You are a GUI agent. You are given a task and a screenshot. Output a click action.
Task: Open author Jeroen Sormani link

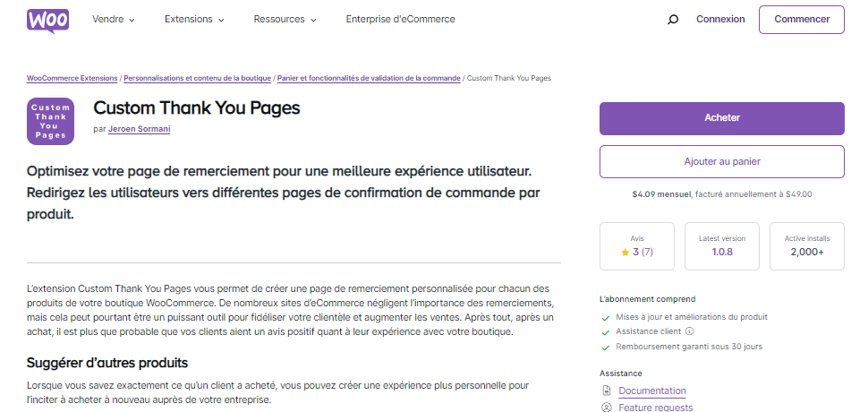pos(139,129)
